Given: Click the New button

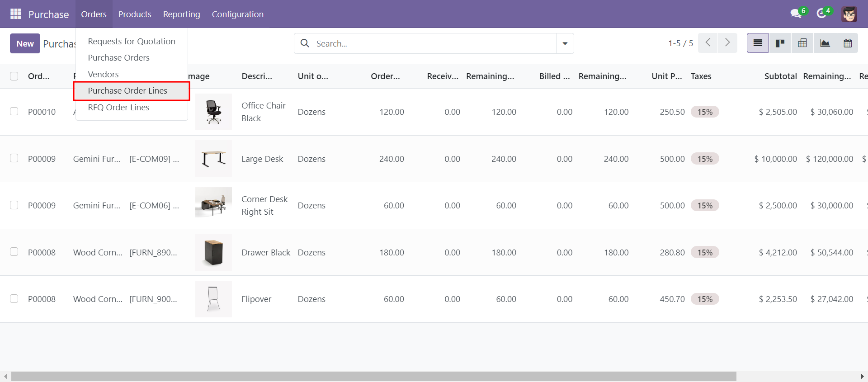Looking at the screenshot, I should pyautogui.click(x=25, y=43).
